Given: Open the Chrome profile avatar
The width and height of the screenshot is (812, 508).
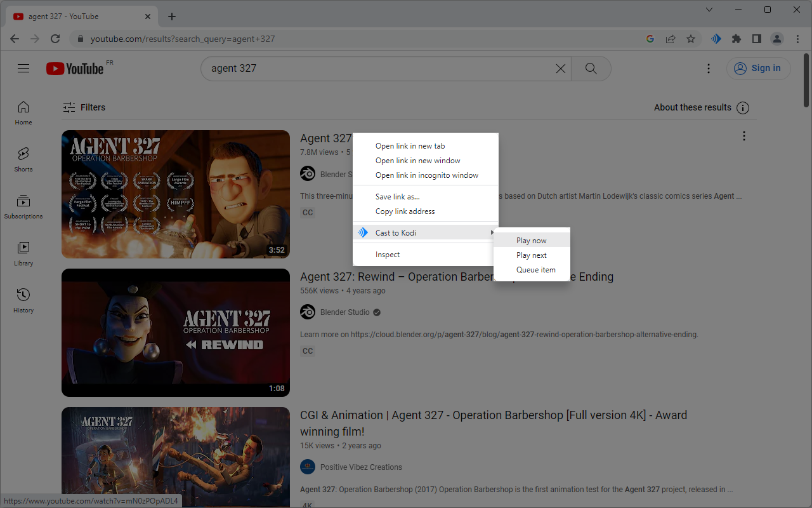Looking at the screenshot, I should (x=777, y=39).
